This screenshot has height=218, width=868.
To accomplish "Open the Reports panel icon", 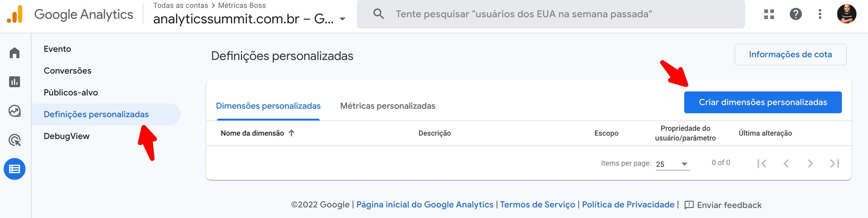I will [x=15, y=82].
